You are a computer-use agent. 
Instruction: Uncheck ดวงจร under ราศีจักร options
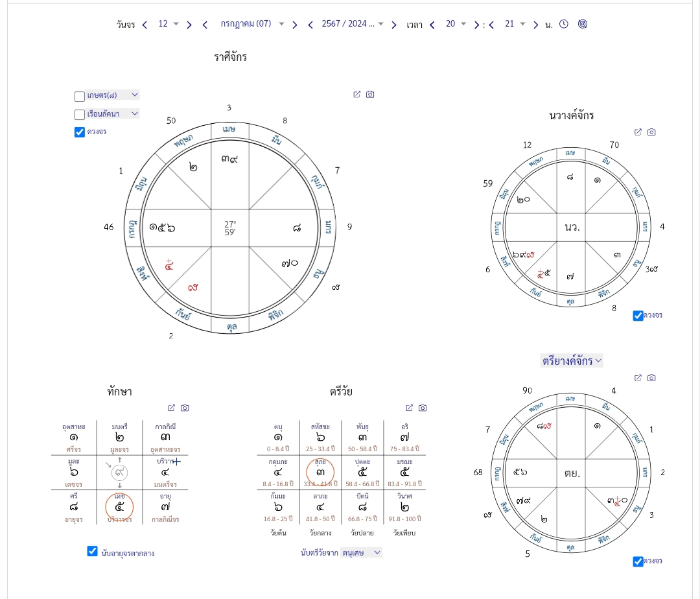80,132
